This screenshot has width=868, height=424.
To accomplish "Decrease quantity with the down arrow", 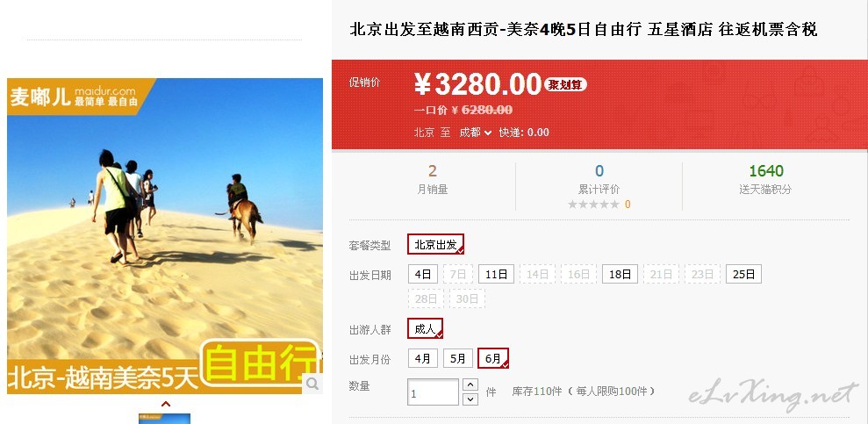I will [470, 399].
